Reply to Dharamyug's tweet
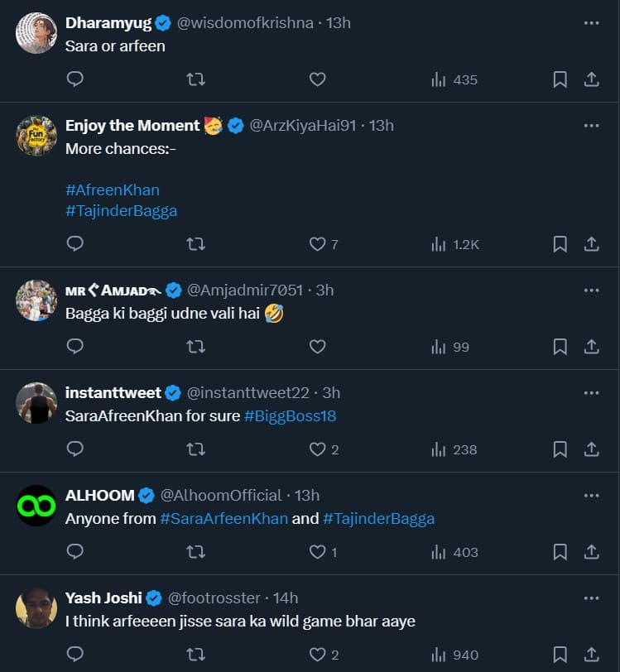 point(74,79)
